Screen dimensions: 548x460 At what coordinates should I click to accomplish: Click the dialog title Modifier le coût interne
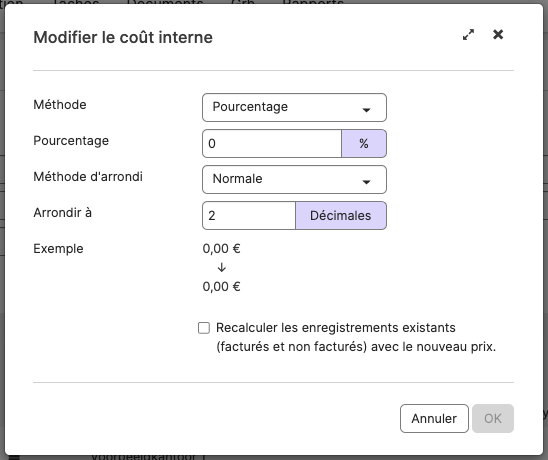pos(123,37)
